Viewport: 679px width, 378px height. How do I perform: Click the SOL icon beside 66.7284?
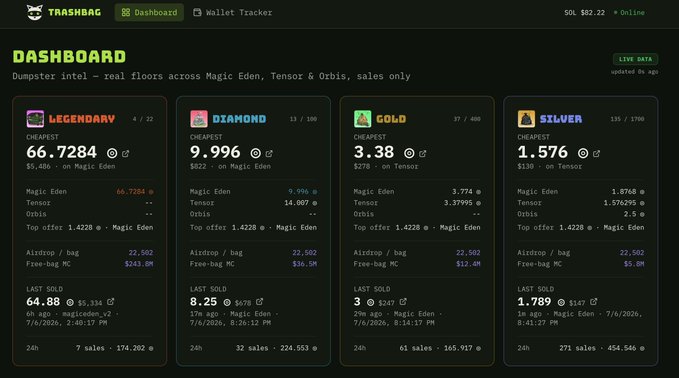pos(112,153)
